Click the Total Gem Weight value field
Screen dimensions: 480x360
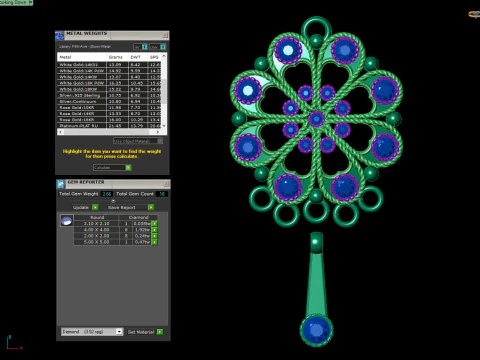point(107,194)
